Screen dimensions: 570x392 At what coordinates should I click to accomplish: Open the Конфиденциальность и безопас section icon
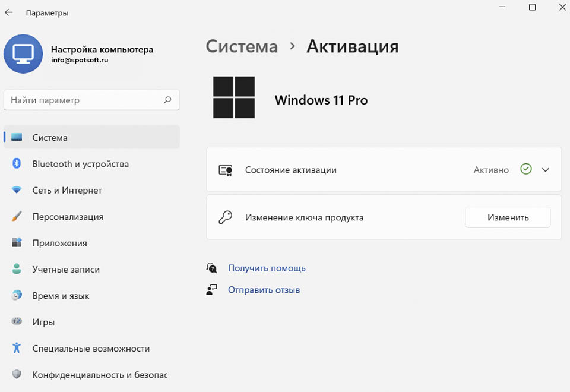click(16, 375)
